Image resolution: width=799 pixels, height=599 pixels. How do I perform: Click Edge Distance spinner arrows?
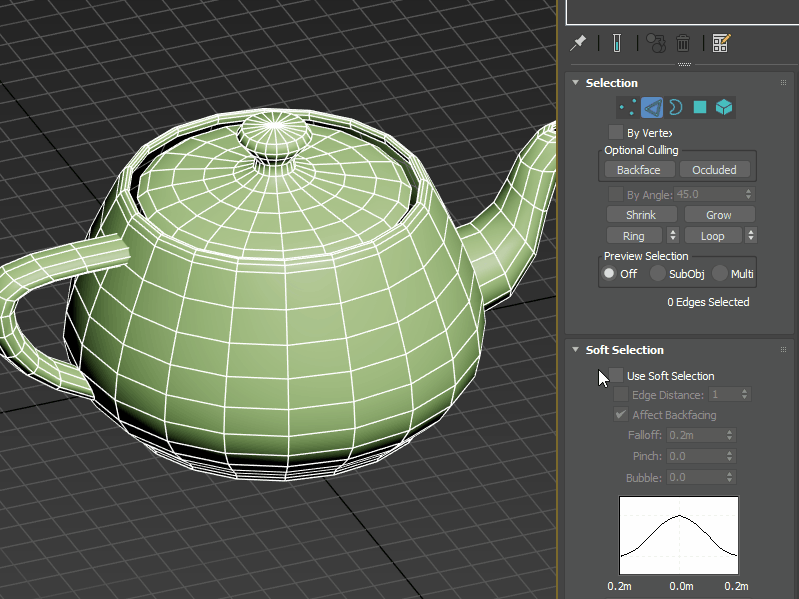point(744,394)
